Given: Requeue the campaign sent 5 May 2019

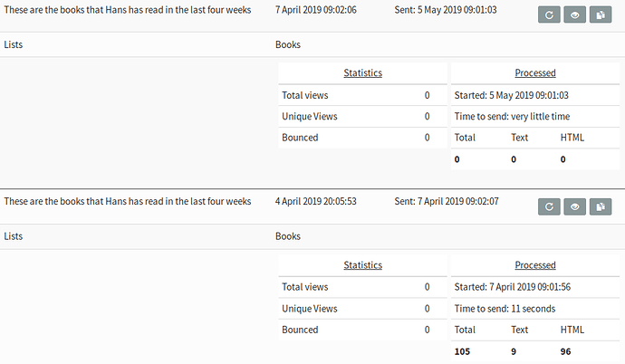Looking at the screenshot, I should pyautogui.click(x=549, y=15).
